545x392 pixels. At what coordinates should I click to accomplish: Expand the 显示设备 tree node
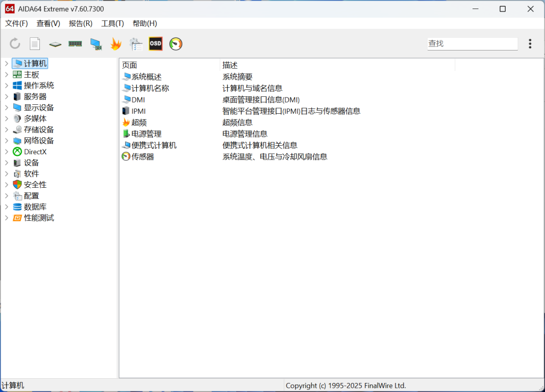[x=6, y=107]
